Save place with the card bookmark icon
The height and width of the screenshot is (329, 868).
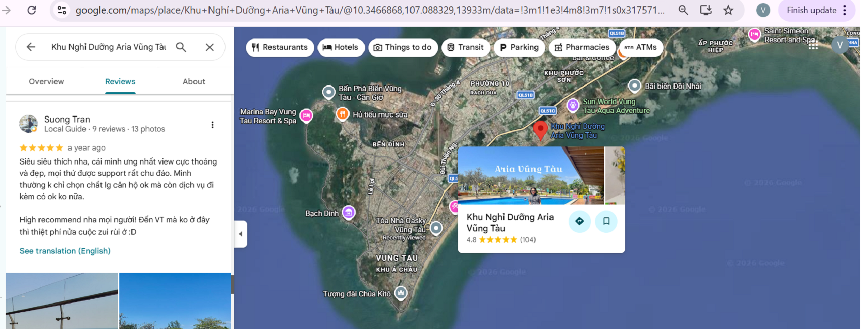coord(606,221)
